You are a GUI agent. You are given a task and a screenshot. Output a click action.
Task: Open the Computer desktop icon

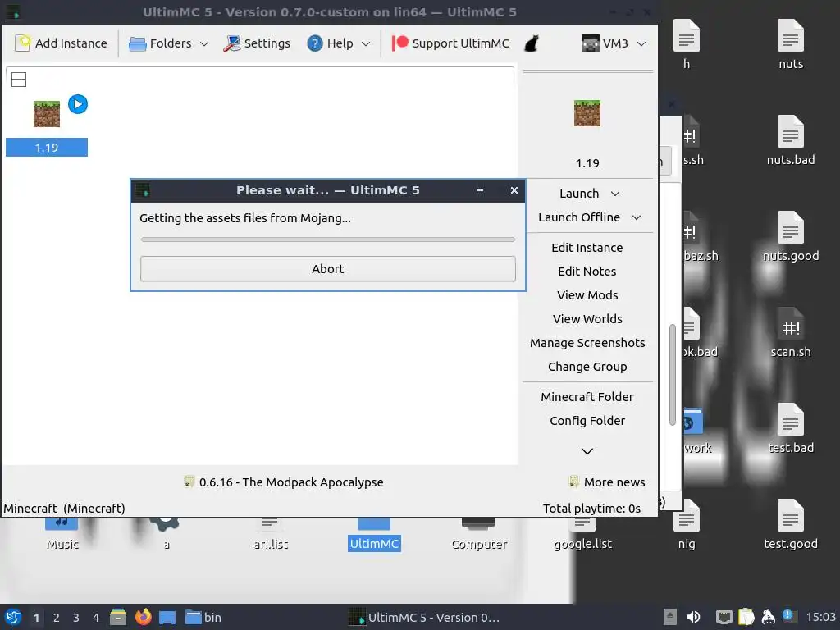[x=478, y=536]
